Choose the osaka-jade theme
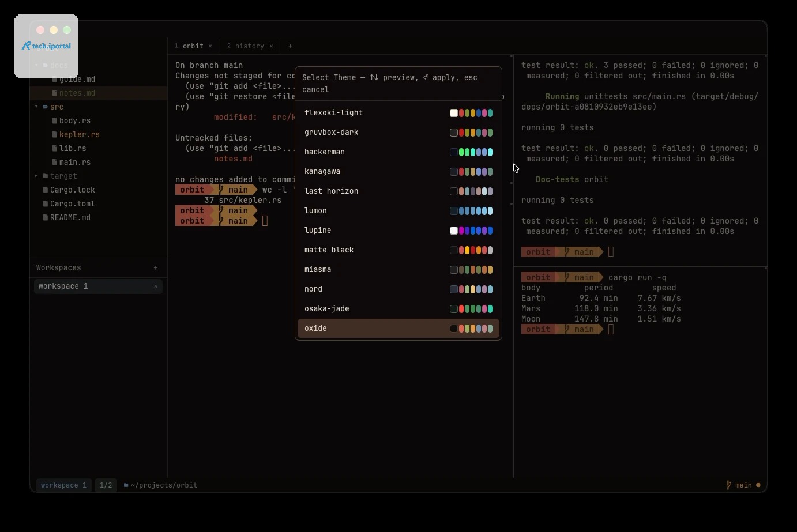The image size is (797, 532). (x=398, y=309)
